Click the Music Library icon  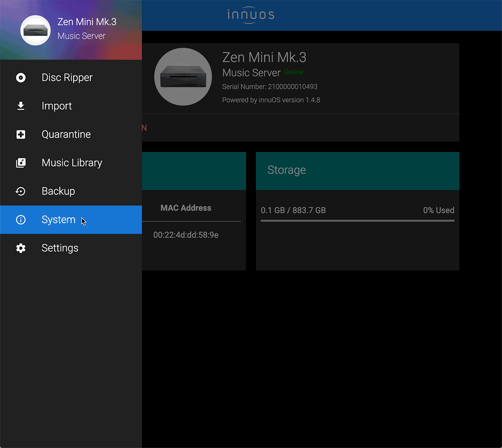tap(20, 163)
